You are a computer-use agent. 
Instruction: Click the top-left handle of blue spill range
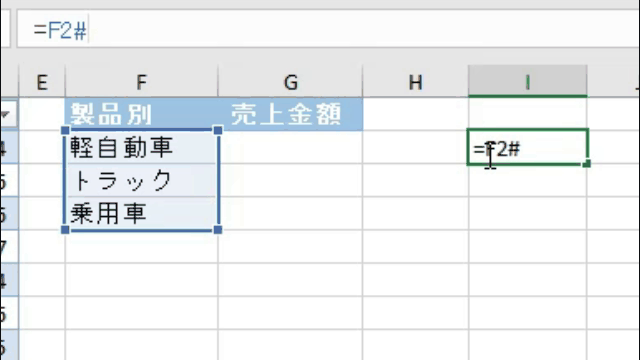point(65,130)
